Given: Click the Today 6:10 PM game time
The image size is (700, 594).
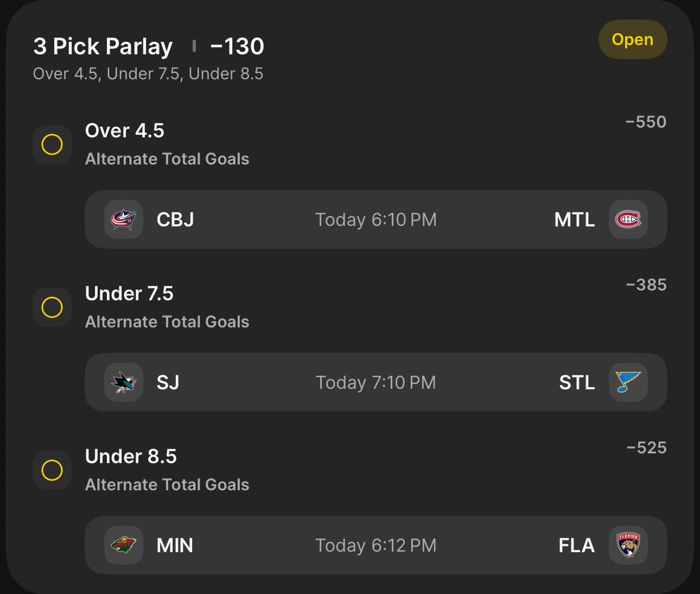Looking at the screenshot, I should click(x=376, y=219).
